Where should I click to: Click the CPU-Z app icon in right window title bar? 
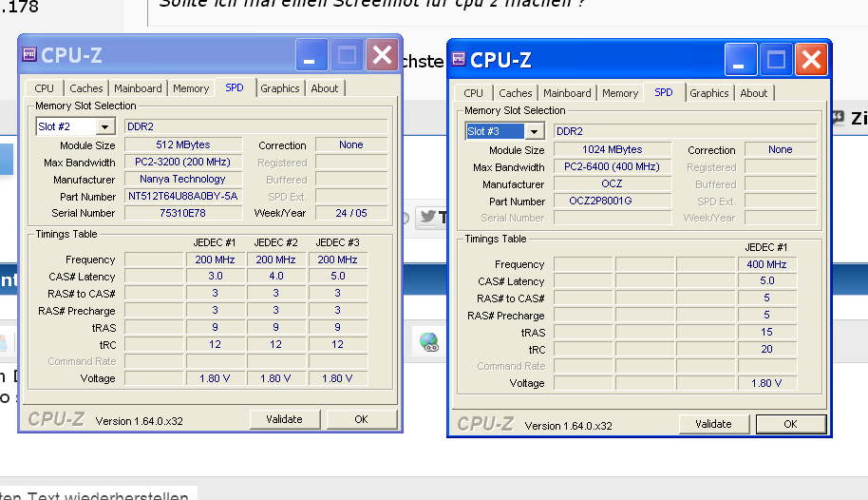(x=459, y=59)
